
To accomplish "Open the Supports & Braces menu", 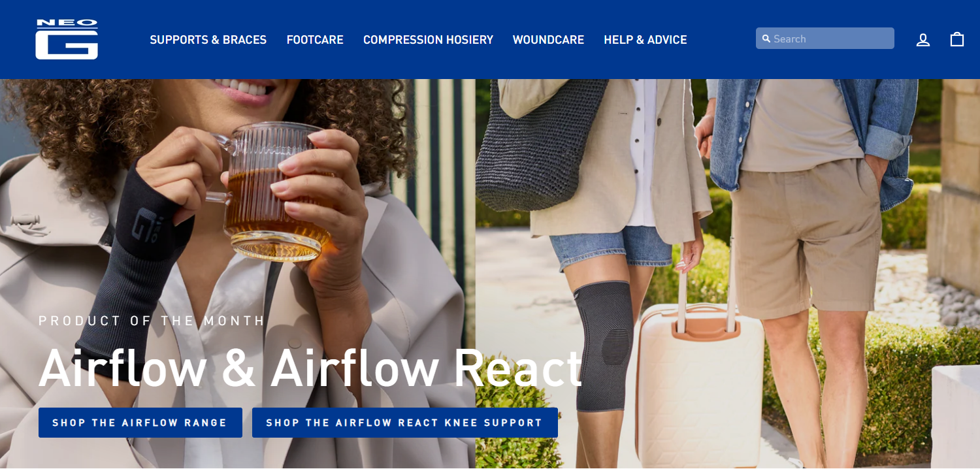I will (208, 40).
